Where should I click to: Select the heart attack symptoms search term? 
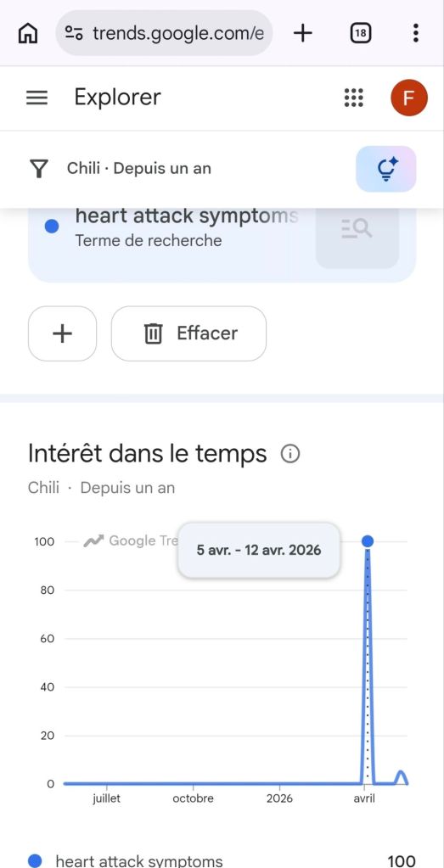click(187, 216)
